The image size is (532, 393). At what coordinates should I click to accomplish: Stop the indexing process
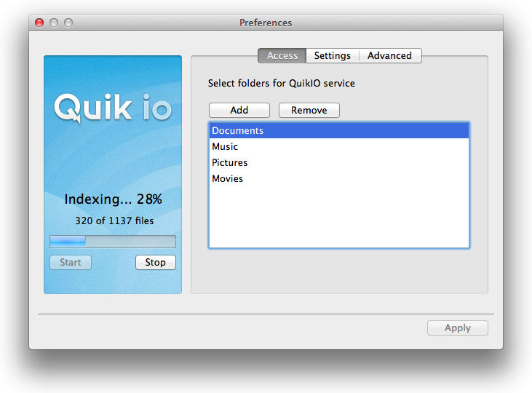coord(156,262)
